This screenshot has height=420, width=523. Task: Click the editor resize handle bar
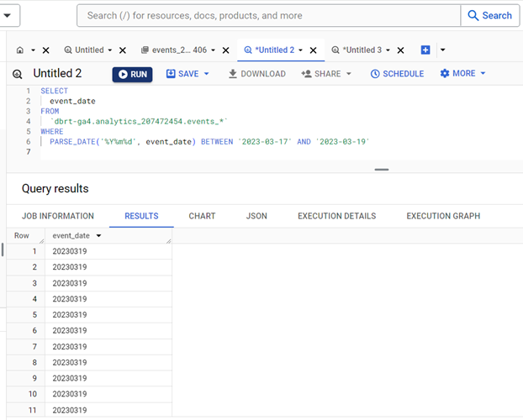point(382,170)
